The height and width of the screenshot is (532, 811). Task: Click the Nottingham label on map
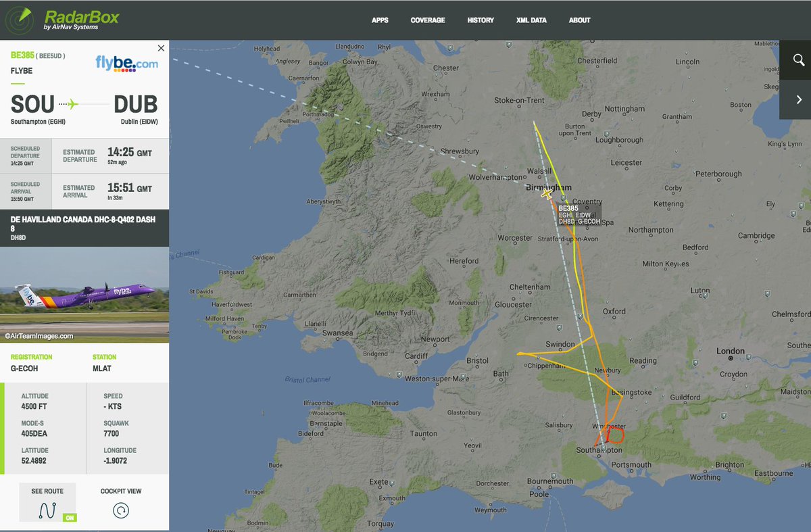pyautogui.click(x=625, y=108)
